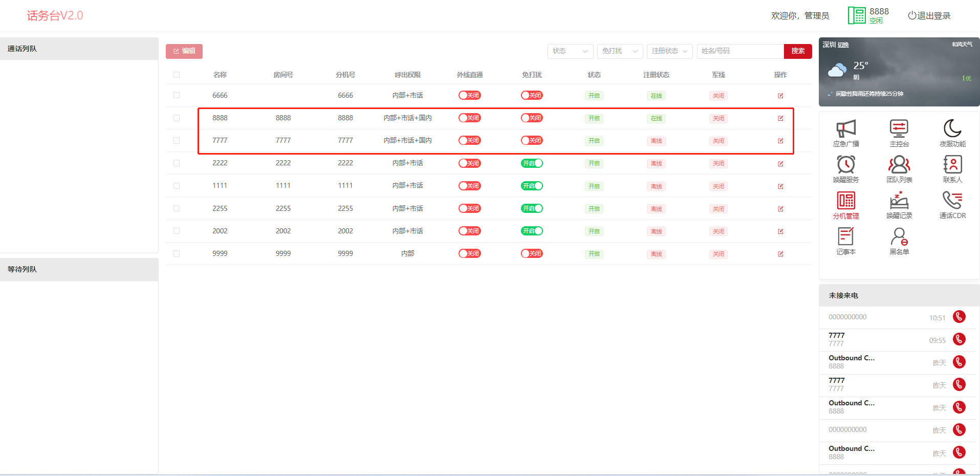Toggle 外线直通 switch for extension 8888
This screenshot has height=476, width=980.
click(469, 118)
